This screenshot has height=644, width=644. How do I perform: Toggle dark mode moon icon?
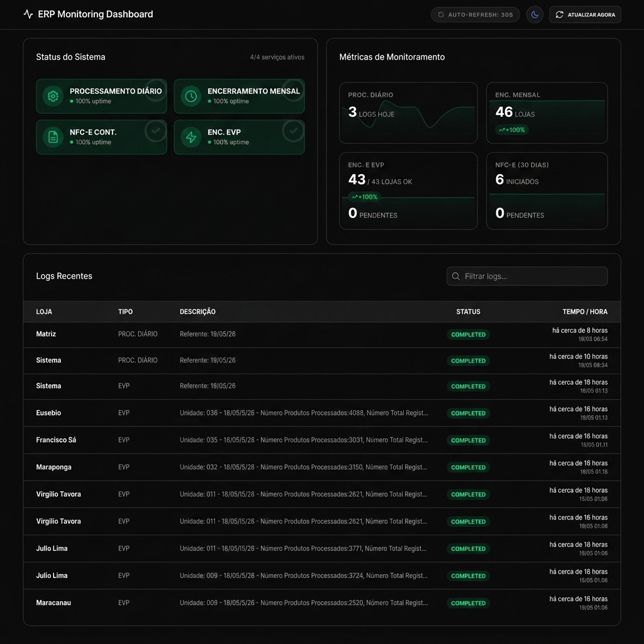(535, 15)
